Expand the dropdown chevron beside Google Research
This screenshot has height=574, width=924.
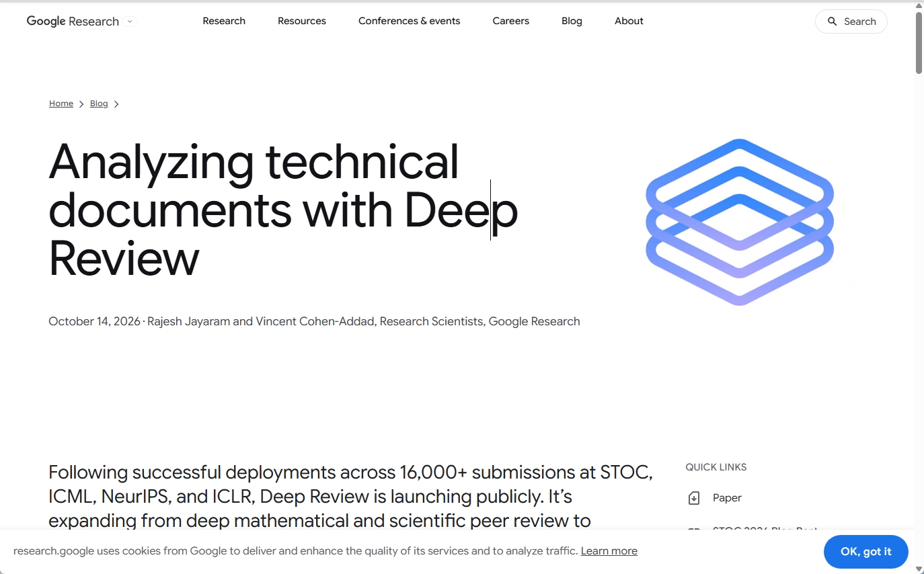131,22
